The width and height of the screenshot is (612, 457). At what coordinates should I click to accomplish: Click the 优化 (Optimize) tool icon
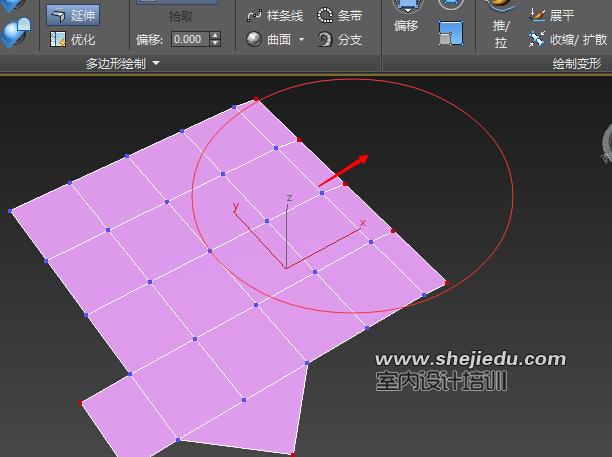pos(59,40)
